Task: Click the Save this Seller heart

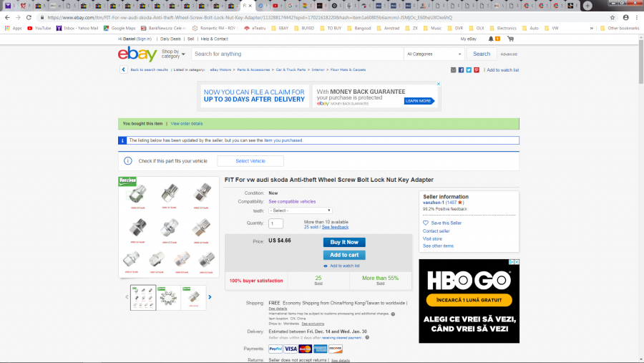Action: [425, 223]
